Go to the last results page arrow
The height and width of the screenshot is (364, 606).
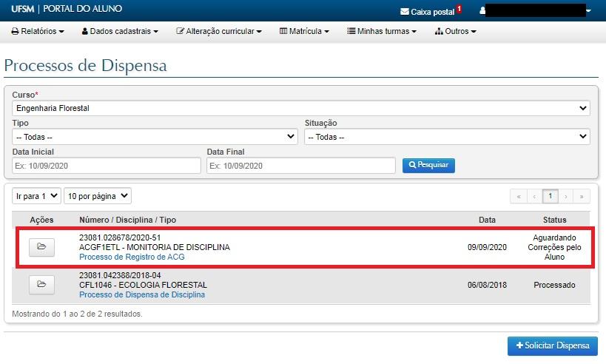583,196
